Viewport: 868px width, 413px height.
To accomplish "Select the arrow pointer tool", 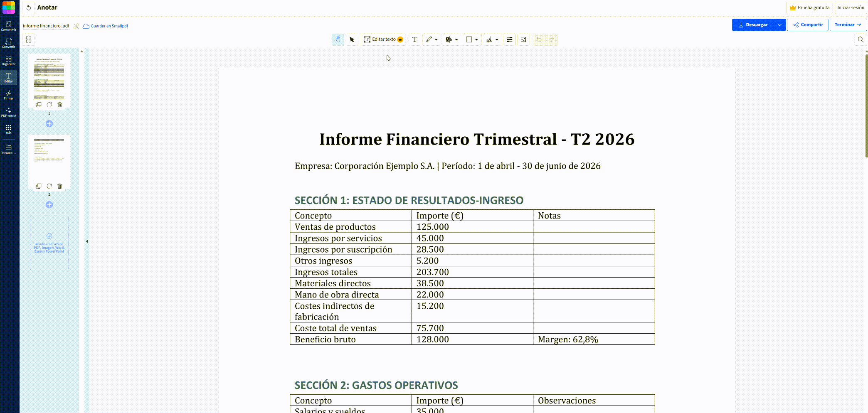I will tap(352, 39).
